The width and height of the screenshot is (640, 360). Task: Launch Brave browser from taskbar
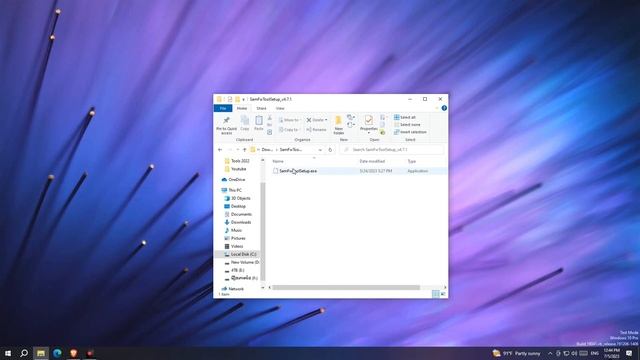[73, 353]
